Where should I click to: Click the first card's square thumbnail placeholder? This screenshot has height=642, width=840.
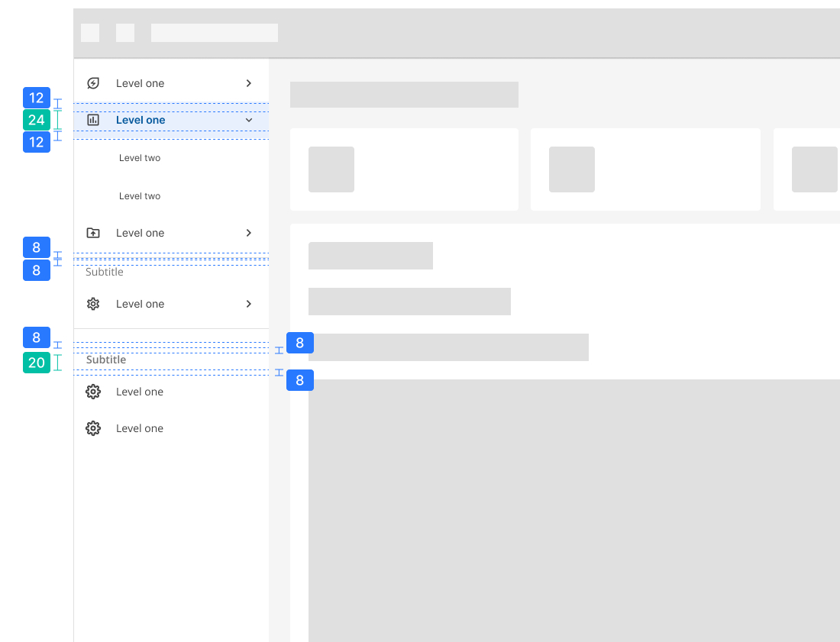[x=331, y=169]
